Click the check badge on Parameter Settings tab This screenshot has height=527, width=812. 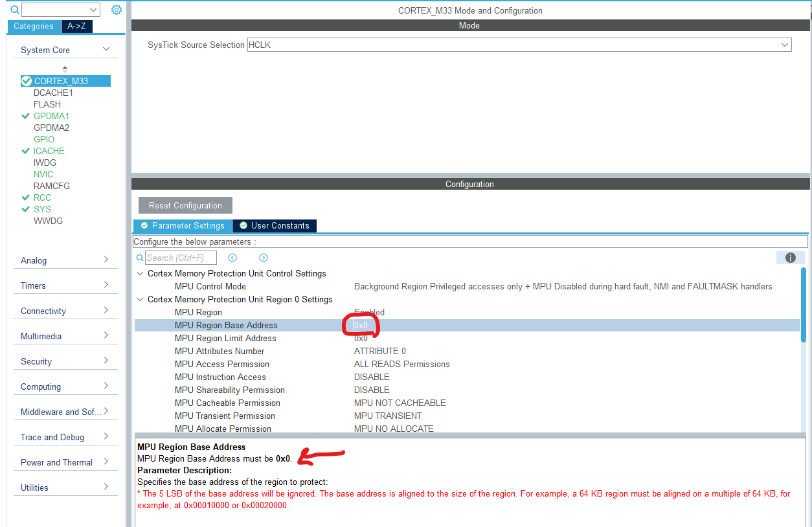click(x=144, y=225)
